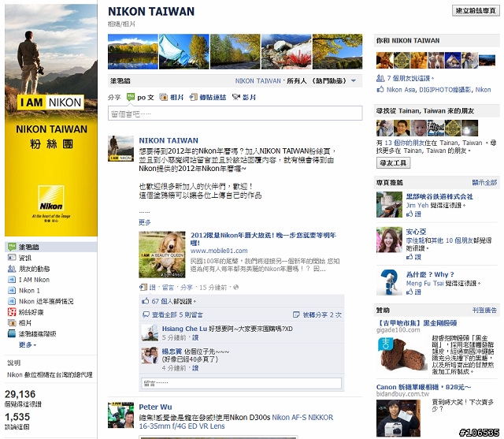Open the 2012限量Nikon年曆大放送 article link
This screenshot has height=439, width=504.
pyautogui.click(x=263, y=239)
